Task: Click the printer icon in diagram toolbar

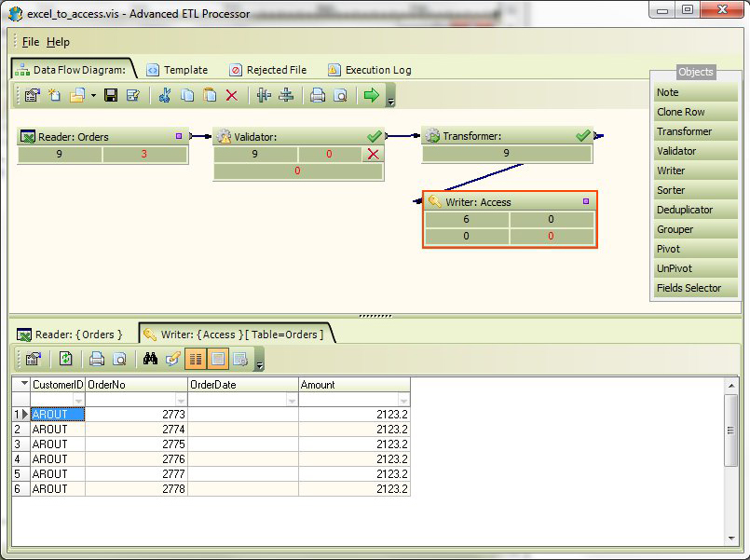Action: [318, 95]
